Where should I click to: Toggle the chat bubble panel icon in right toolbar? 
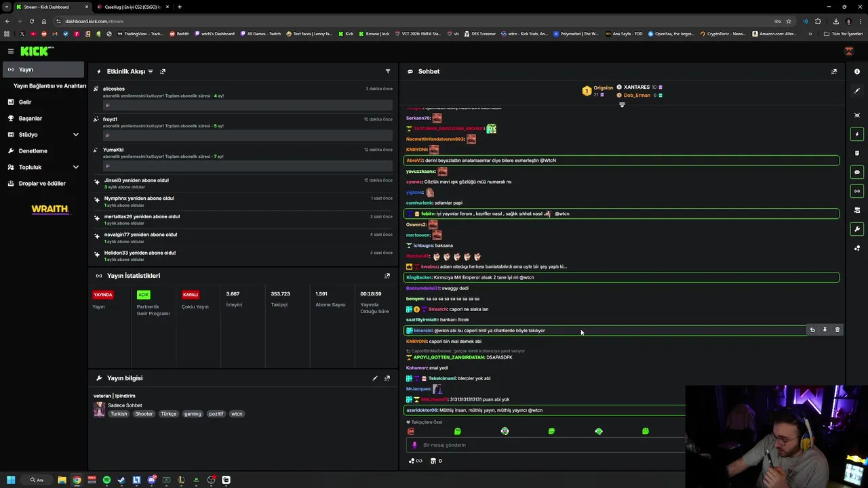857,172
